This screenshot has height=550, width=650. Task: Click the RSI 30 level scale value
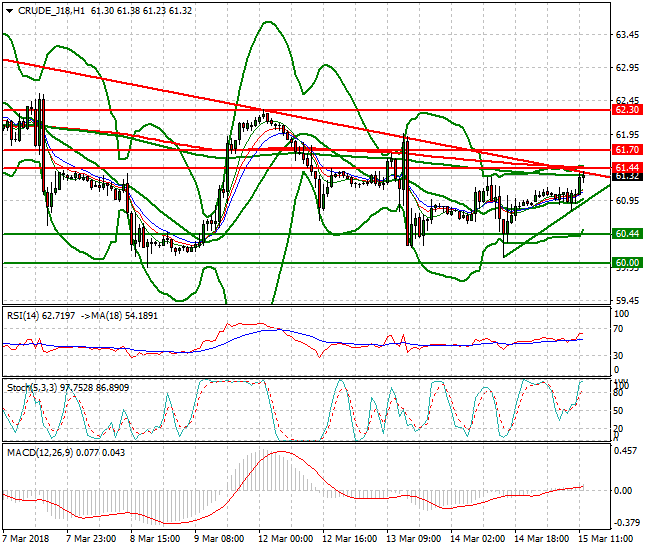pos(618,356)
